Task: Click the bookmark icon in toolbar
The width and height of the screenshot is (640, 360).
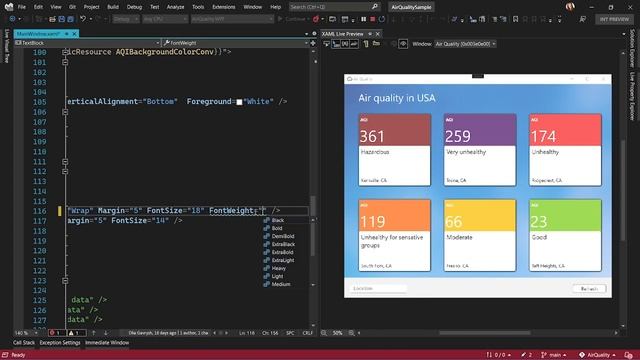Action: pyautogui.click(x=516, y=19)
